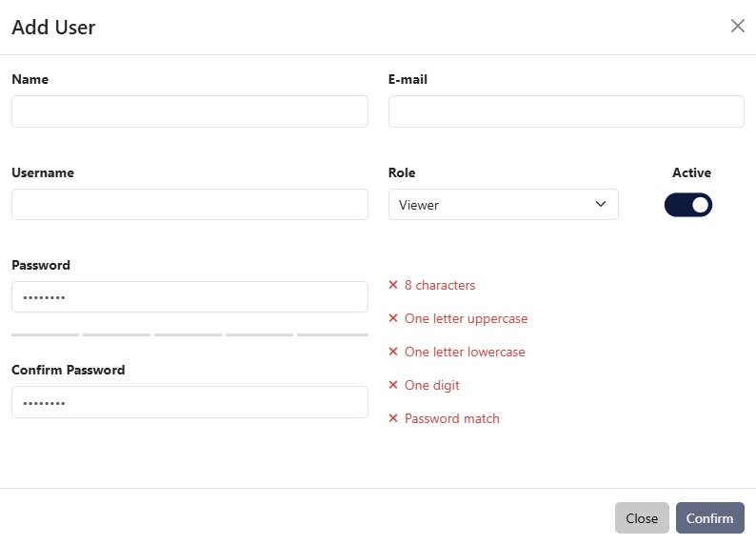756x545 pixels.
Task: Submit the form with Confirm button
Action: click(x=709, y=518)
